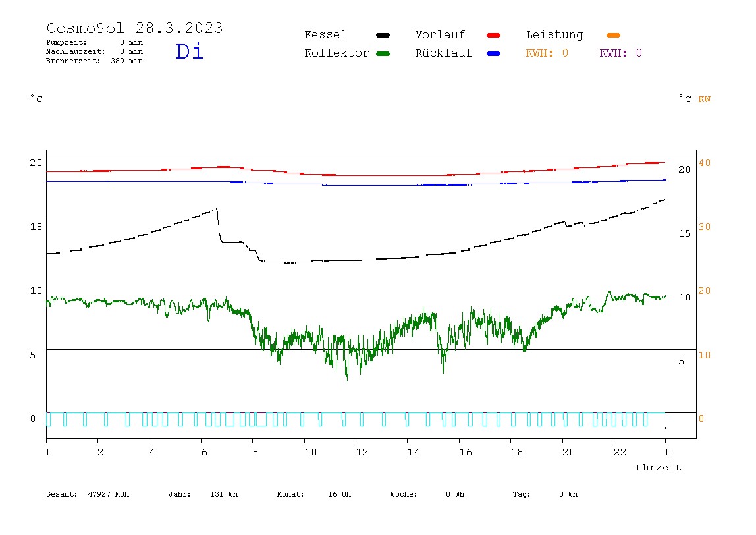Click hour '18' on the Uhrzeit axis
The height and width of the screenshot is (535, 756).
click(x=517, y=452)
